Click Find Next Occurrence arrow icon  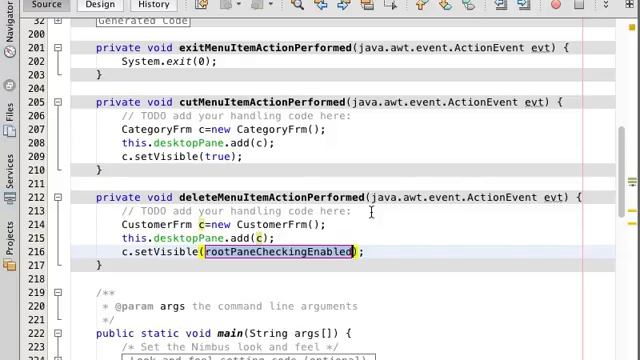344,5
